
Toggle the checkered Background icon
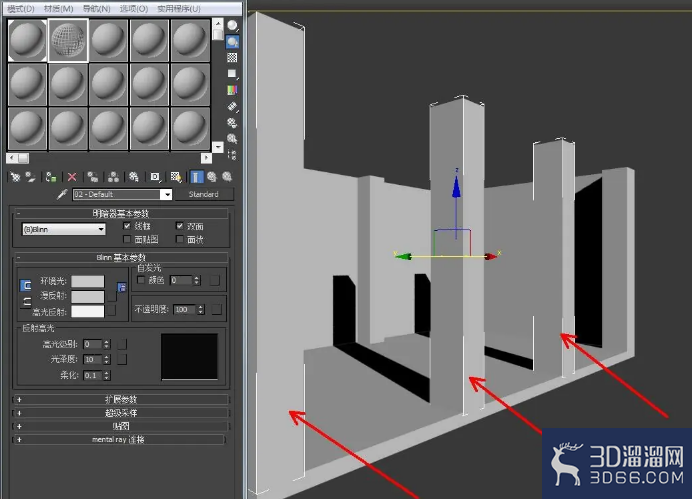[x=232, y=58]
